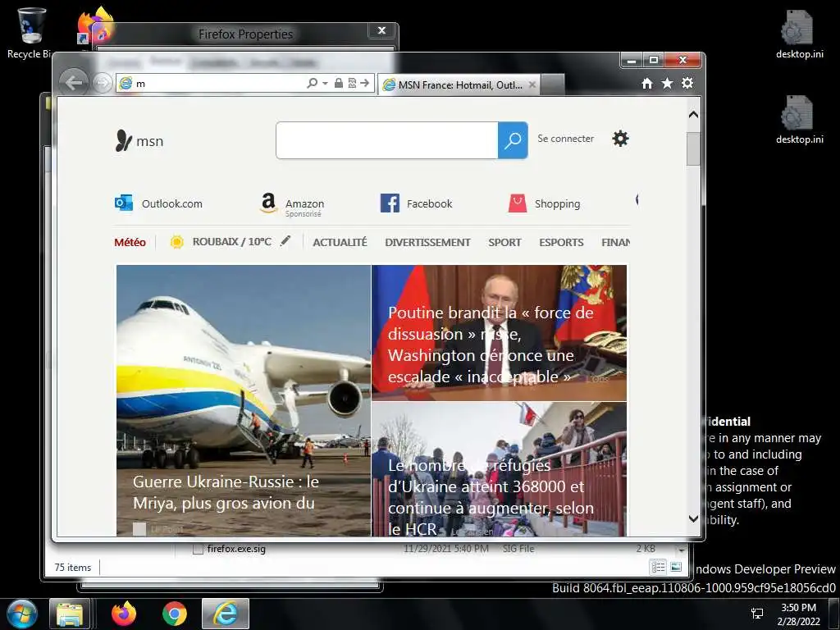Click the network icon in the system tray
840x630 pixels.
click(757, 614)
